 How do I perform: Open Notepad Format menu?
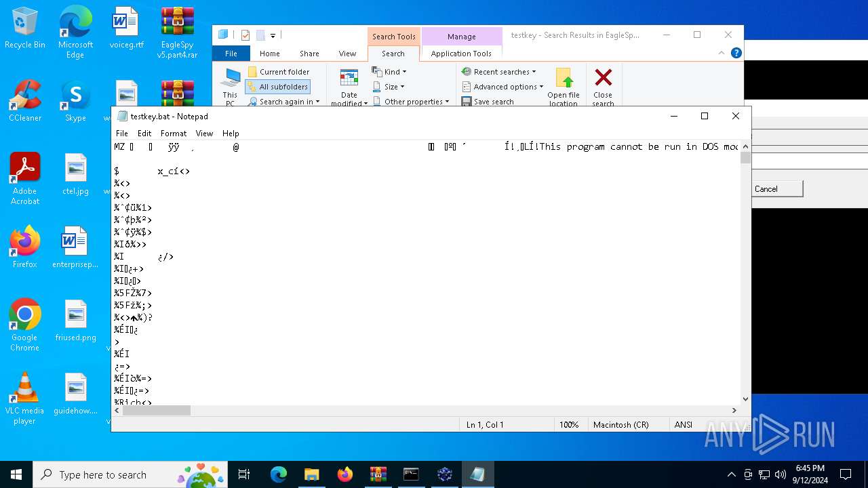coord(174,134)
